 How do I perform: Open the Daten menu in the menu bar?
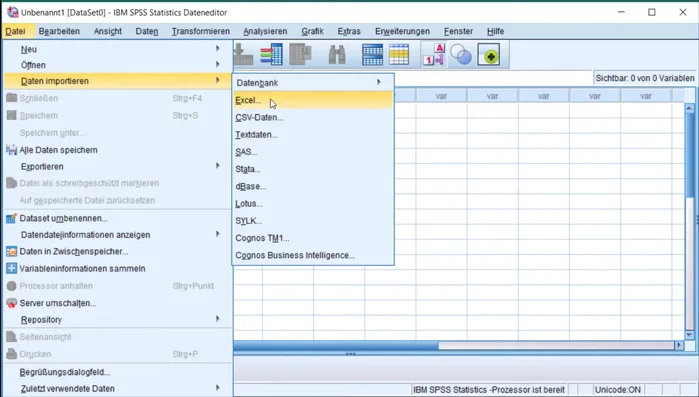click(147, 31)
